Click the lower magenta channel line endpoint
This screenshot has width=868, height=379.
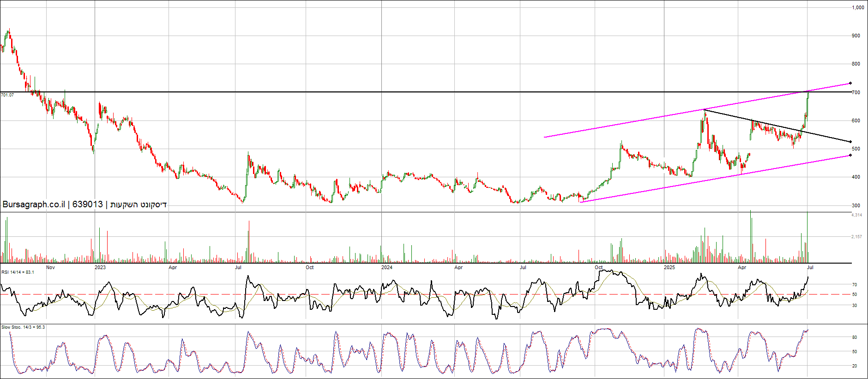click(850, 156)
